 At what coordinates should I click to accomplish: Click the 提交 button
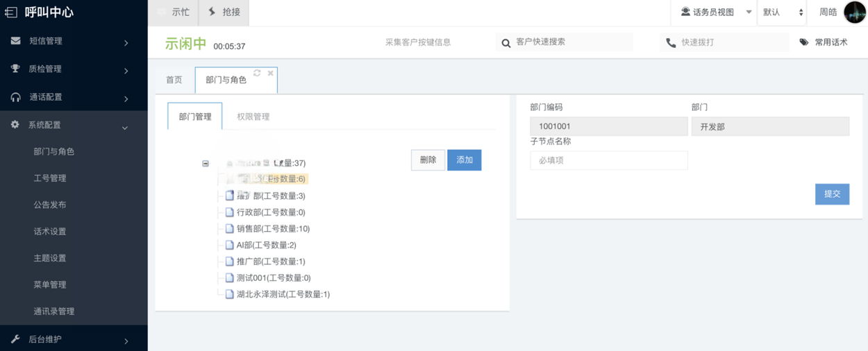click(x=832, y=194)
